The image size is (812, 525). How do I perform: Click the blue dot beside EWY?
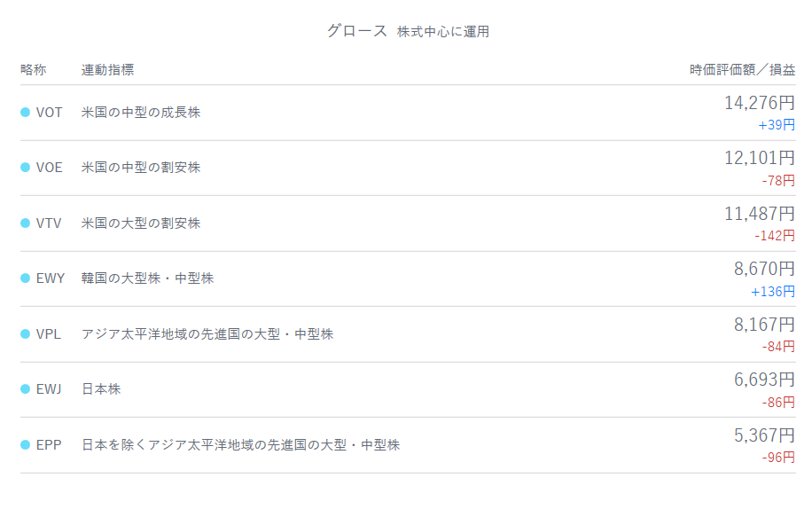(26, 278)
